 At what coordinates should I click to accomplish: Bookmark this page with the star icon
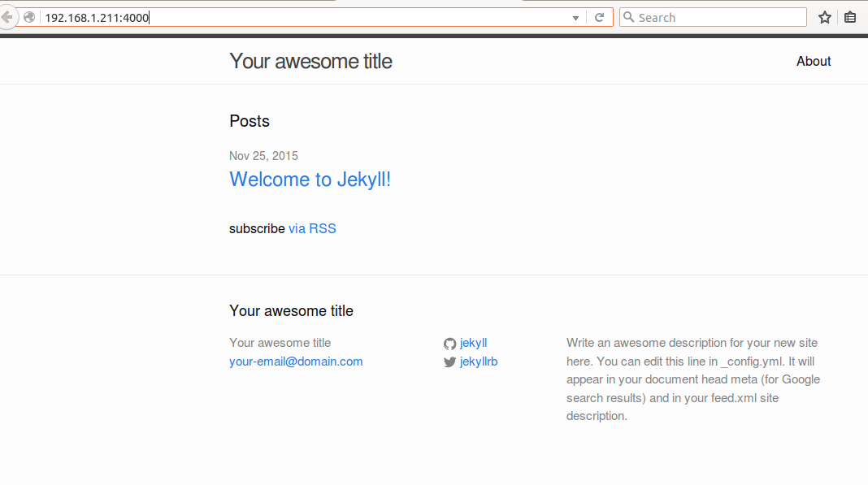coord(825,18)
